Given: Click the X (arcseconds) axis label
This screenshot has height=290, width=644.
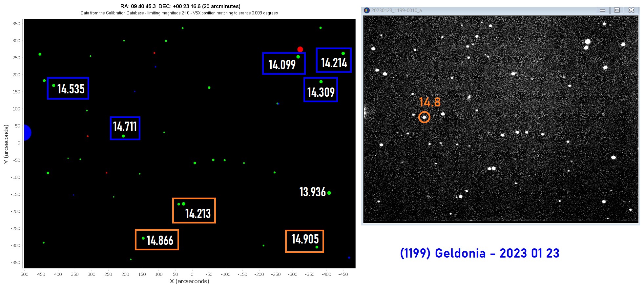Looking at the screenshot, I should pyautogui.click(x=189, y=281).
